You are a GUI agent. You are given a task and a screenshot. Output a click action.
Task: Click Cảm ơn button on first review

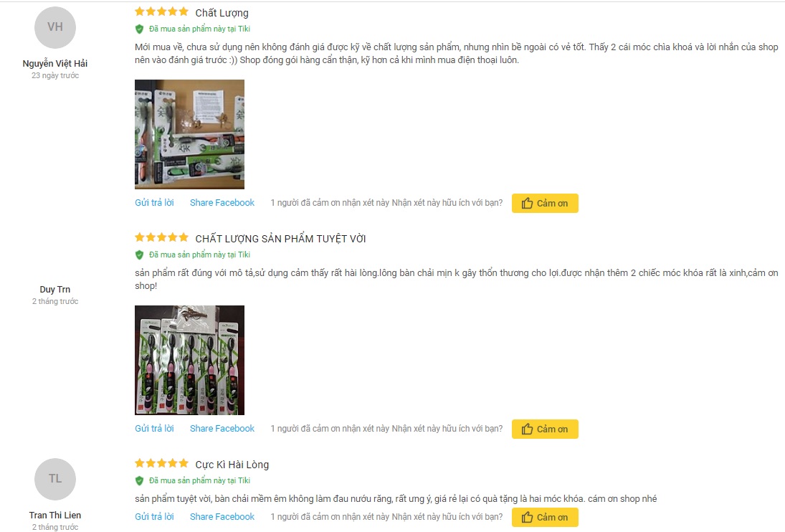click(x=545, y=203)
